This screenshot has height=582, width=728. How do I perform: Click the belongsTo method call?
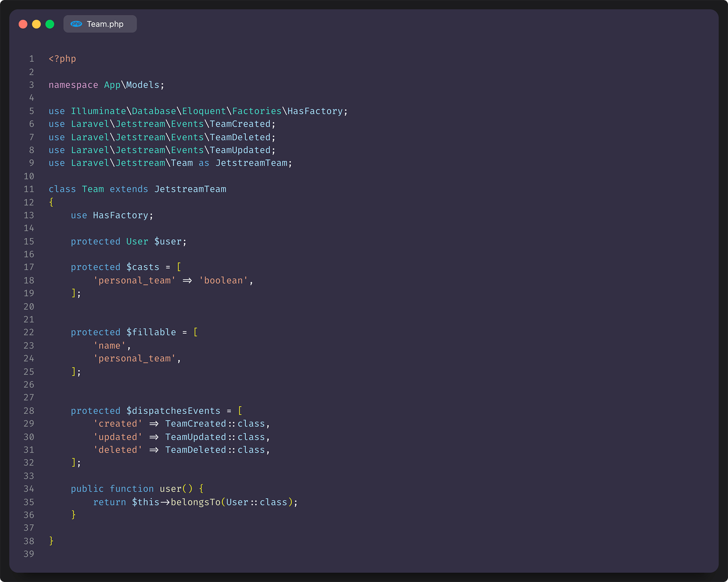[195, 502]
